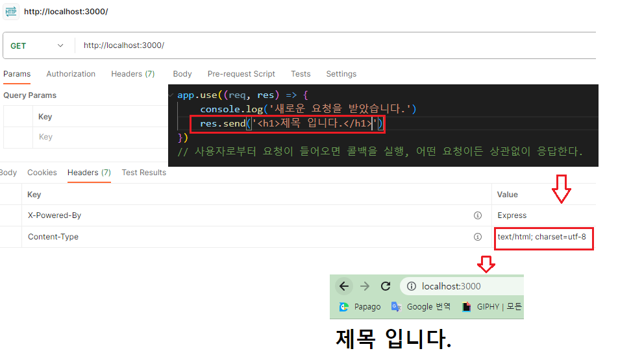
Task: Click the site info icon in address bar
Action: [412, 286]
